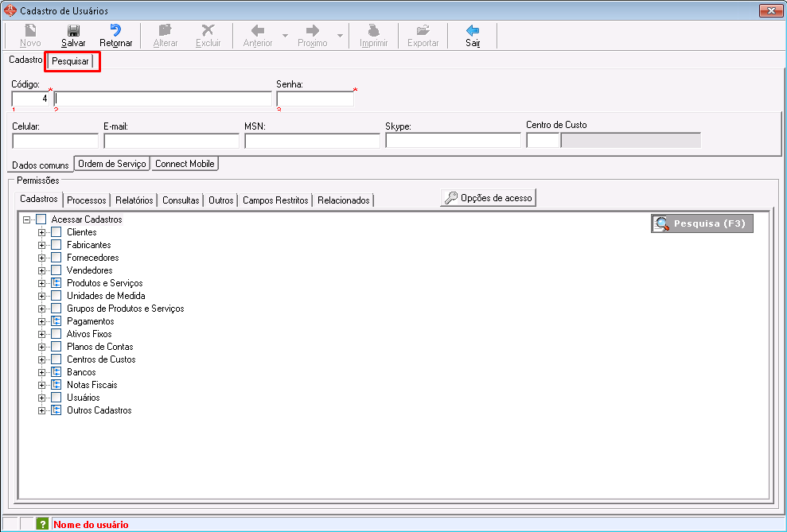Expand the Pagamentos tree node

(x=41, y=321)
